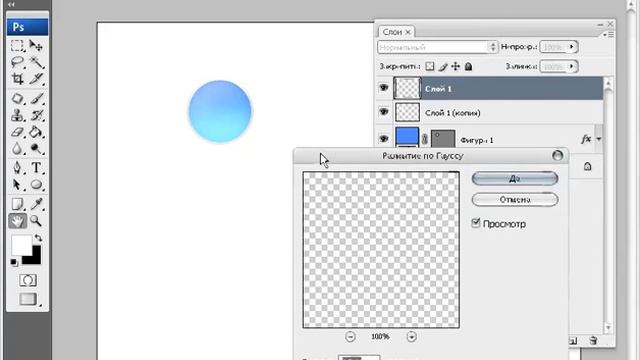Select the Eraser tool

[x=17, y=132]
